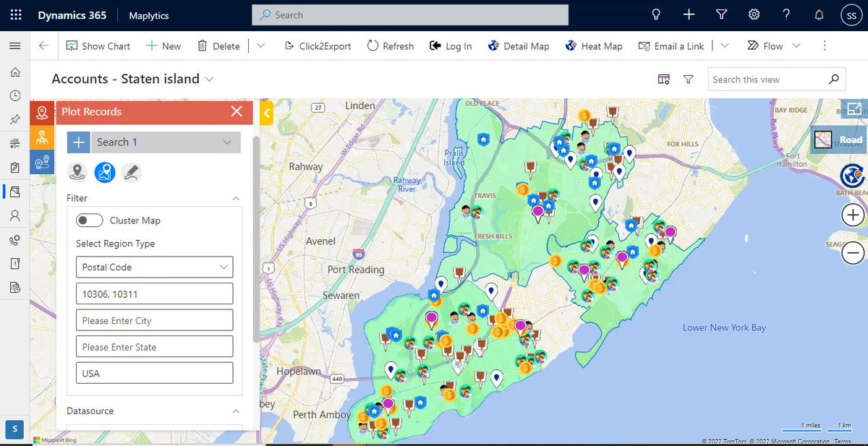The height and width of the screenshot is (446, 868).
Task: Open the SS user account avatar
Action: [851, 14]
